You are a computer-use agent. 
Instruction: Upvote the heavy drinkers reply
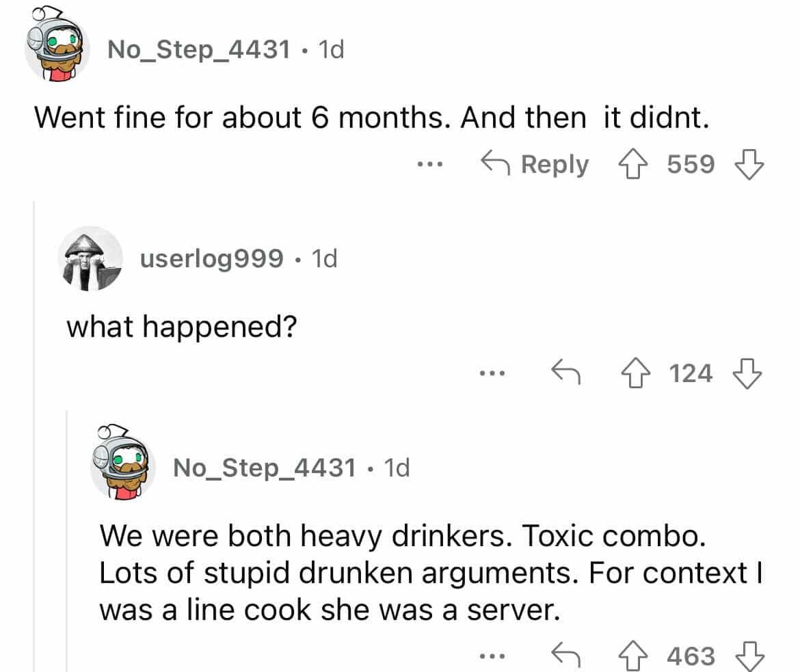coord(632,656)
